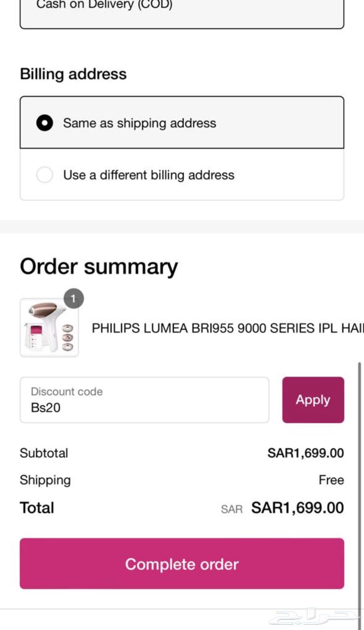
Task: Open the Philips Lumea product thumbnail
Action: click(49, 328)
